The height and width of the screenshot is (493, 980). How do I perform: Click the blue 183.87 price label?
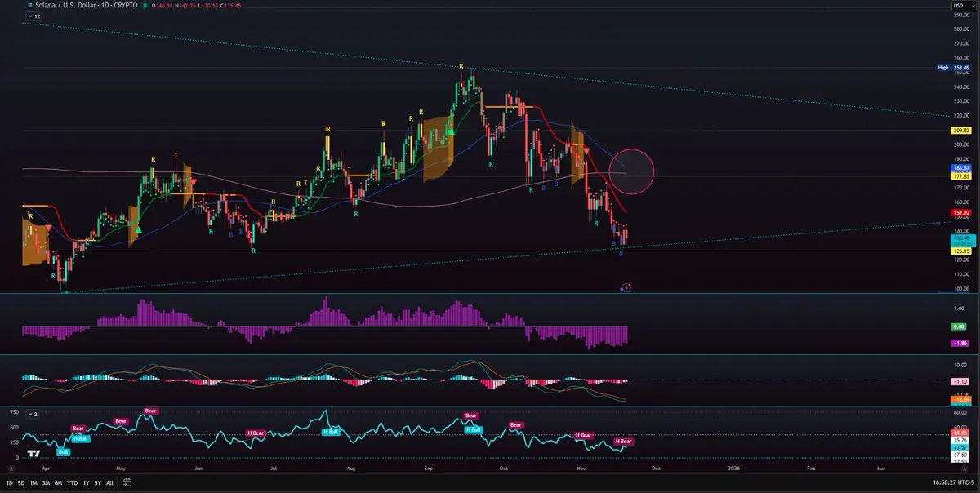click(x=961, y=167)
